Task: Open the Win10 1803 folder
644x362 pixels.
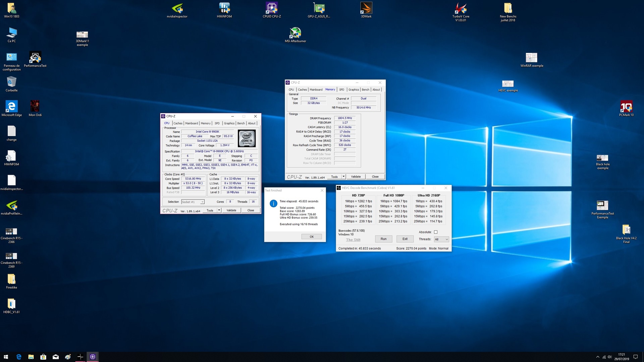Action: (11, 10)
